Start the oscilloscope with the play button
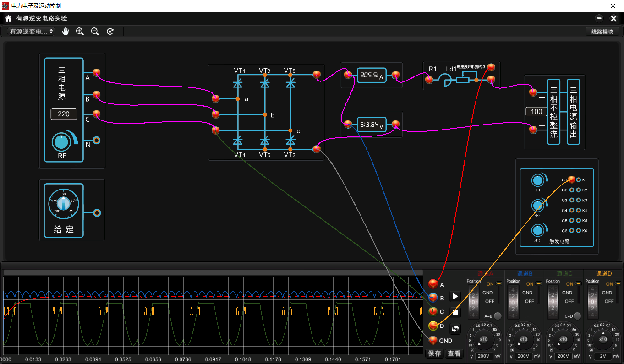The width and height of the screenshot is (624, 364). pyautogui.click(x=455, y=297)
